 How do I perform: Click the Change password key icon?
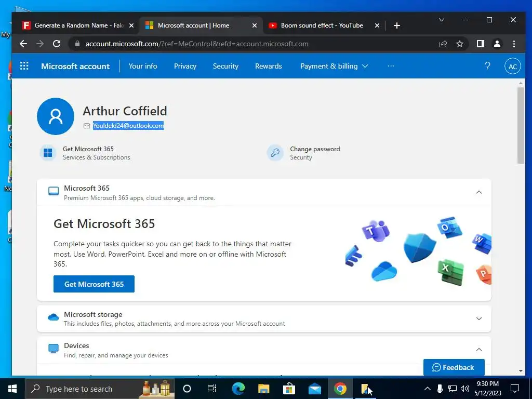[275, 153]
